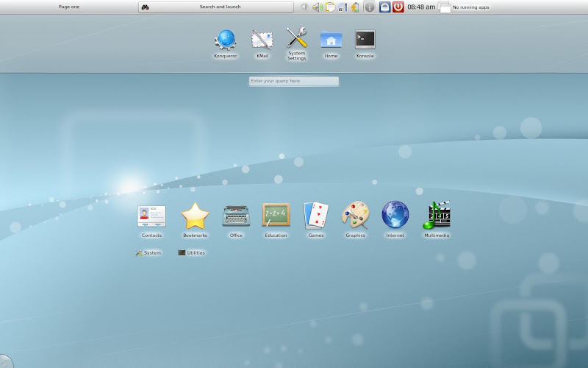
Task: Click the red power shutdown button
Action: [398, 7]
